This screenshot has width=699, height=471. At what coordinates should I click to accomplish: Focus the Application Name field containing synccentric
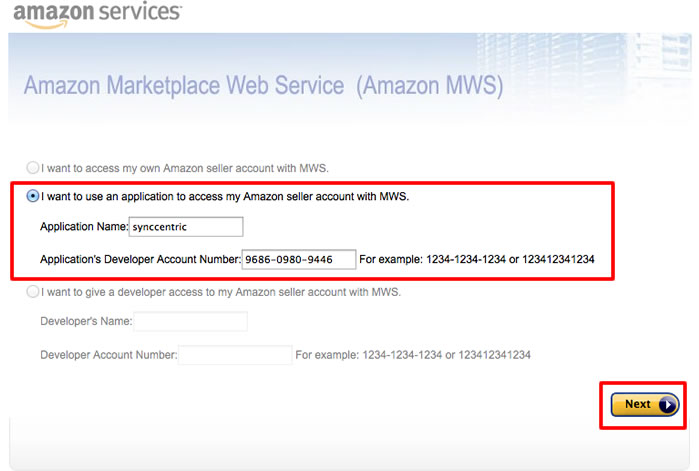(x=186, y=227)
